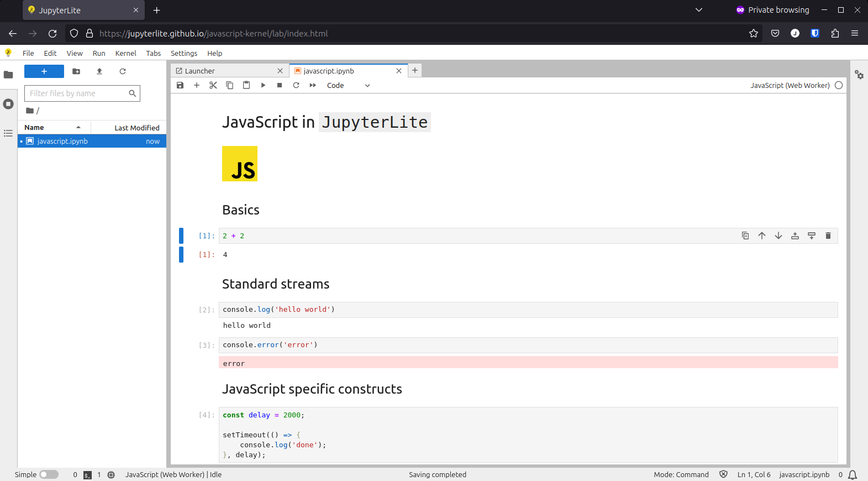Image resolution: width=868 pixels, height=481 pixels.
Task: Open the running terminals and kernels panel
Action: pyautogui.click(x=8, y=104)
